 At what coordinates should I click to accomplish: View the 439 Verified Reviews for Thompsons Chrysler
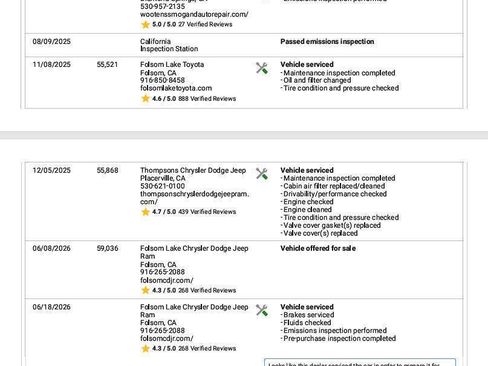(207, 212)
